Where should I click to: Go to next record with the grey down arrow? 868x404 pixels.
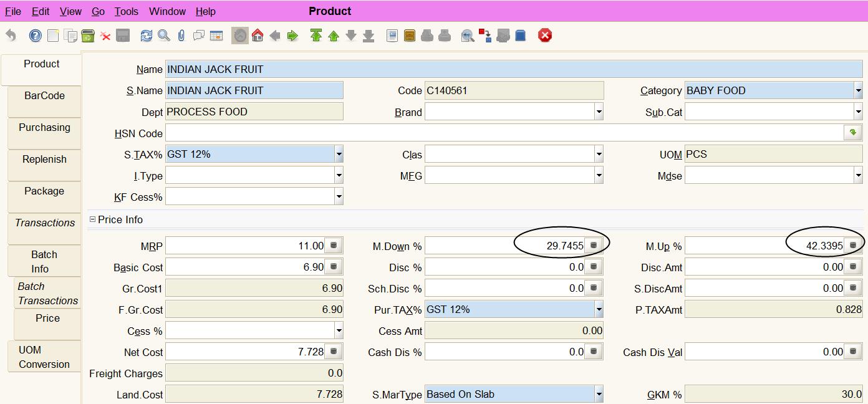(x=351, y=36)
